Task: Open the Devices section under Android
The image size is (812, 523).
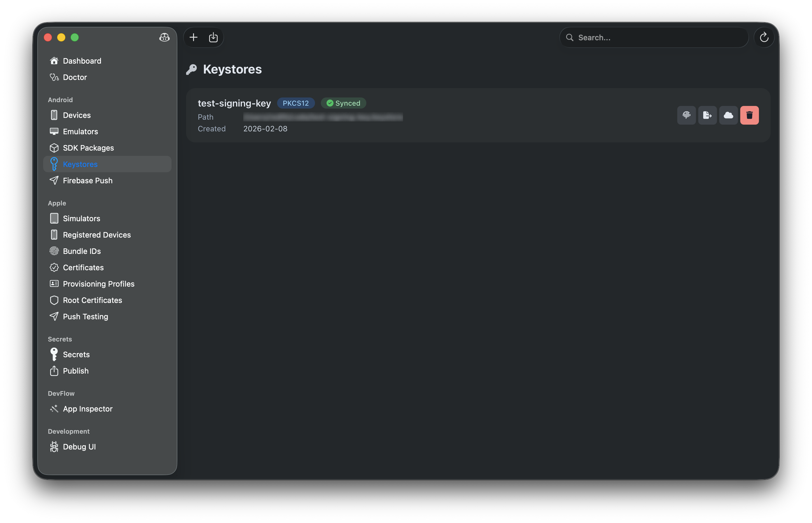Action: tap(77, 115)
